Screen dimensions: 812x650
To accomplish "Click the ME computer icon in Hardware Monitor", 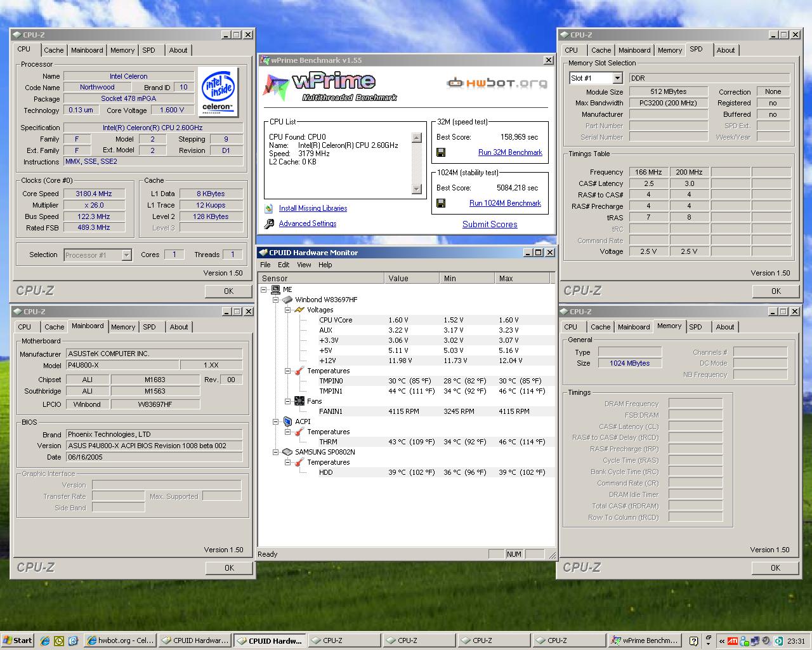I will (275, 289).
